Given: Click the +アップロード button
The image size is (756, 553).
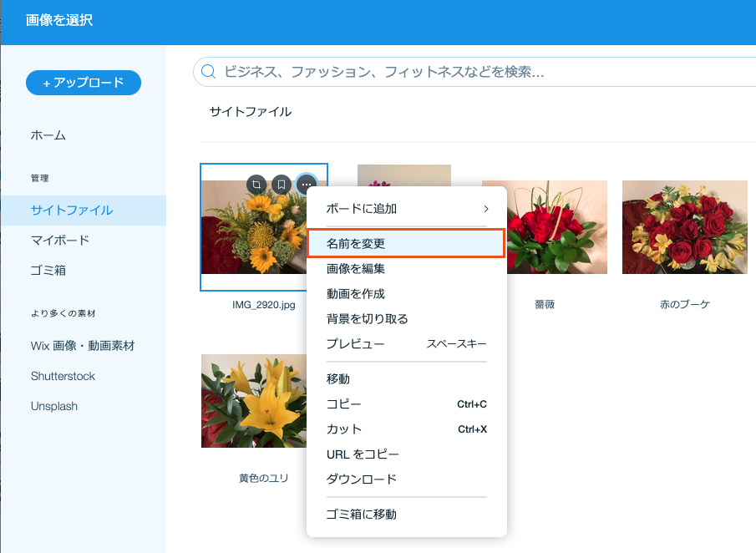Looking at the screenshot, I should point(83,83).
